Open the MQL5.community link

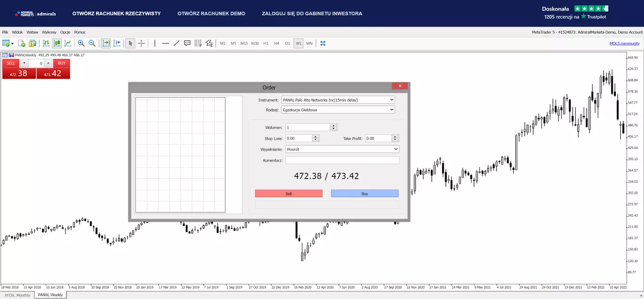624,43
